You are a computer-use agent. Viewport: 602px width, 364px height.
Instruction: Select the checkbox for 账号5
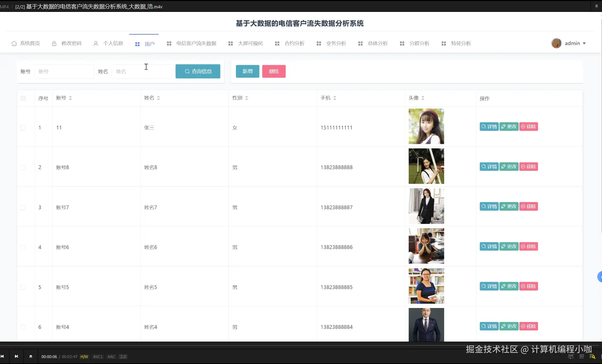tap(23, 287)
